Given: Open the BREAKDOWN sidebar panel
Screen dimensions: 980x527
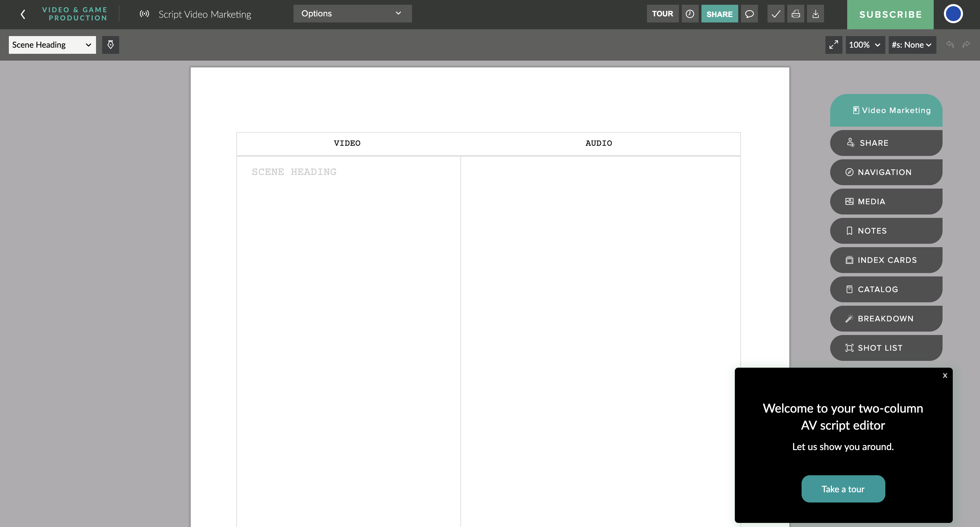Looking at the screenshot, I should click(886, 319).
